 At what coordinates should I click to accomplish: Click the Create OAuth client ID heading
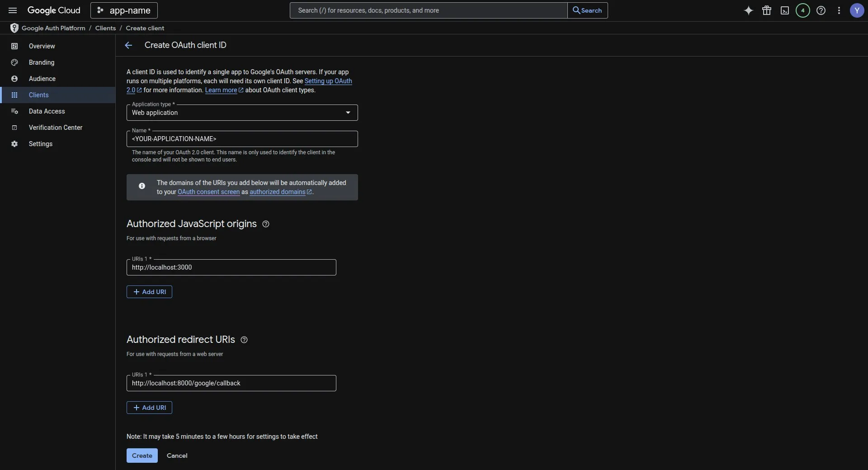(185, 45)
